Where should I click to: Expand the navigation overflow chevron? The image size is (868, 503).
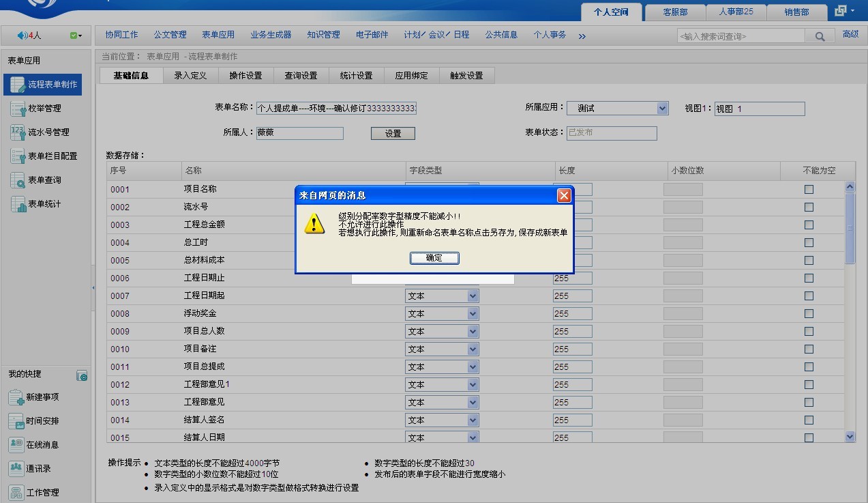(582, 36)
